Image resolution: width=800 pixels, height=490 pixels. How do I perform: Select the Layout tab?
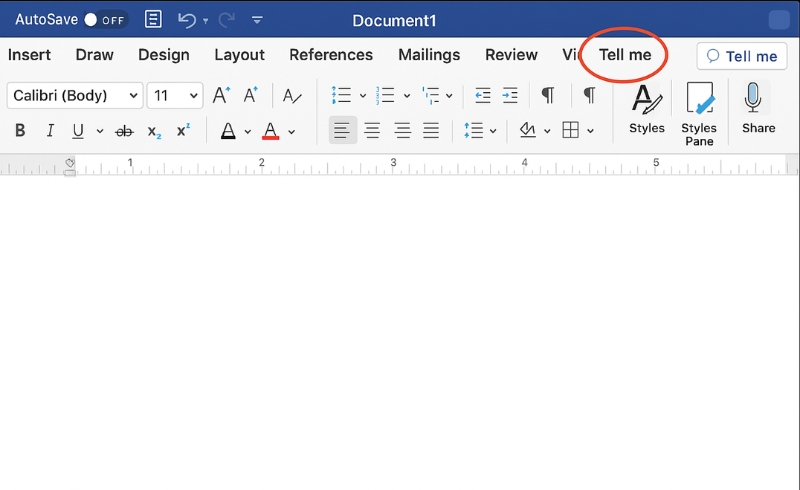239,55
